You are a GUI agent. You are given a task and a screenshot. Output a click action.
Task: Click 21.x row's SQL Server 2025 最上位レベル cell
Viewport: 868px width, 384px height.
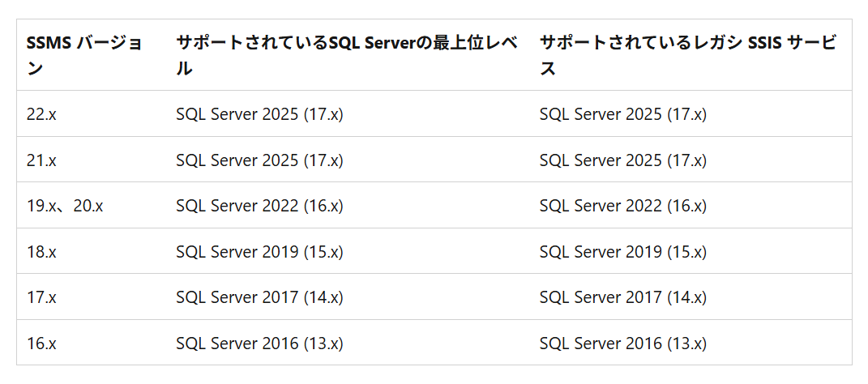coord(259,160)
